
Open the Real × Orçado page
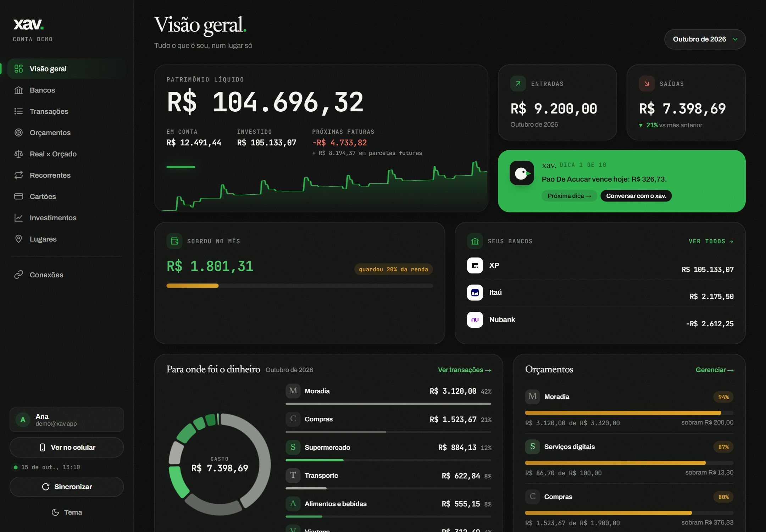(67, 154)
